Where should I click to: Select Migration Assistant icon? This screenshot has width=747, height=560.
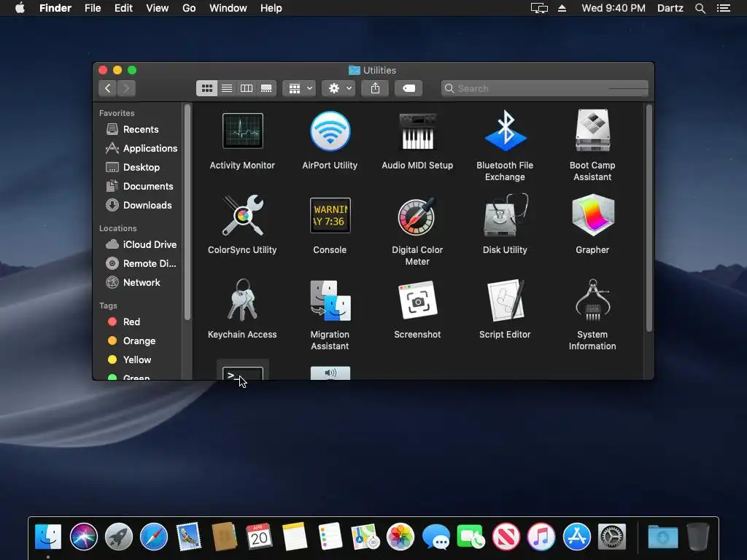click(x=330, y=300)
